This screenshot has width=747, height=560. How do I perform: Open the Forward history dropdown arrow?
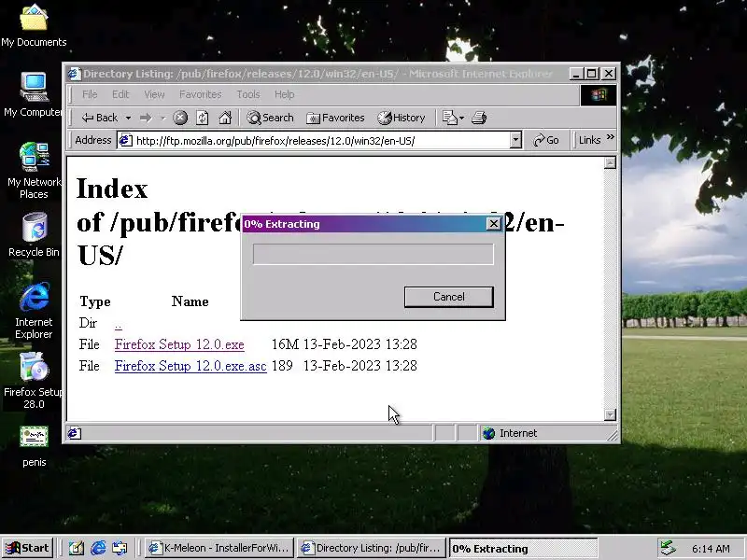(162, 118)
